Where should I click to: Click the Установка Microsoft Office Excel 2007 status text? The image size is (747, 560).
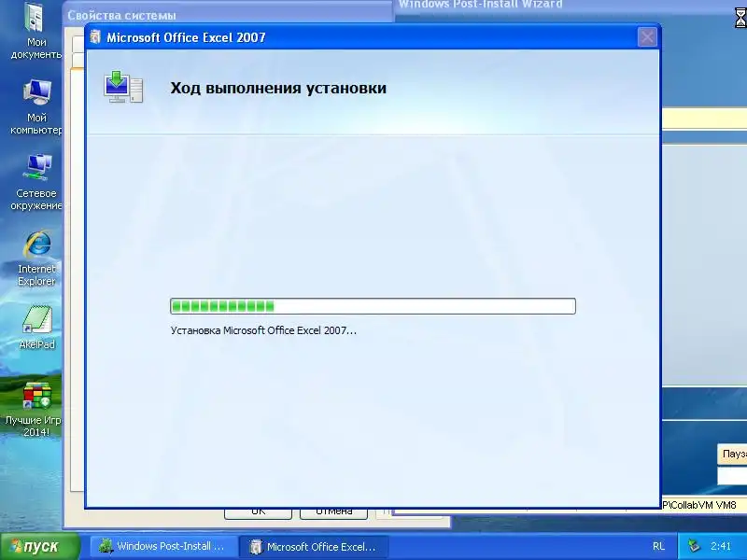263,330
